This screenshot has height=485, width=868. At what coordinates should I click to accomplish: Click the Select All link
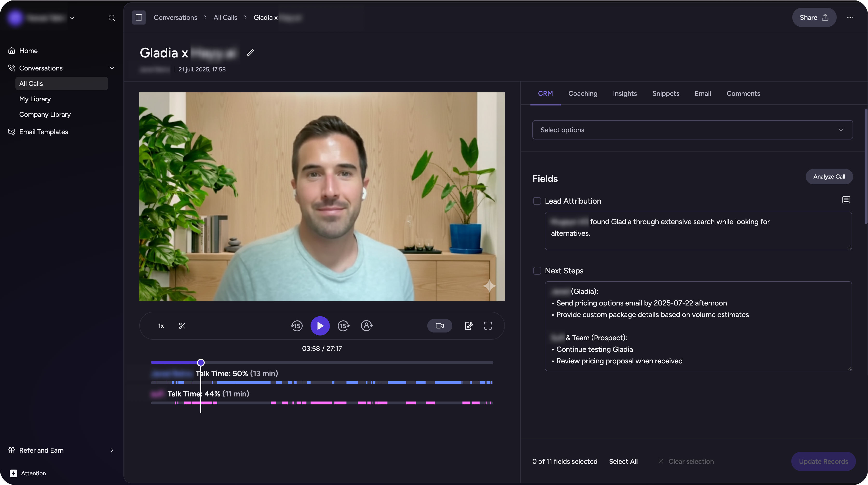tap(623, 461)
